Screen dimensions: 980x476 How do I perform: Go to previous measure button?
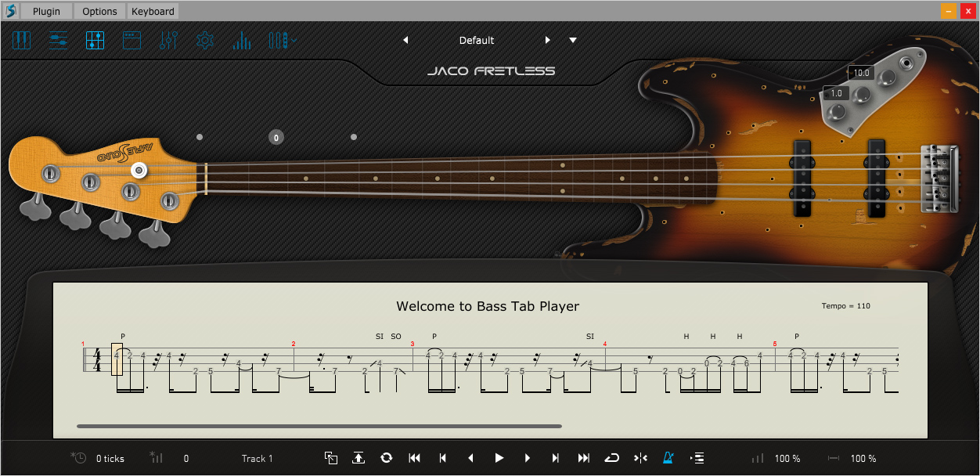coord(443,458)
